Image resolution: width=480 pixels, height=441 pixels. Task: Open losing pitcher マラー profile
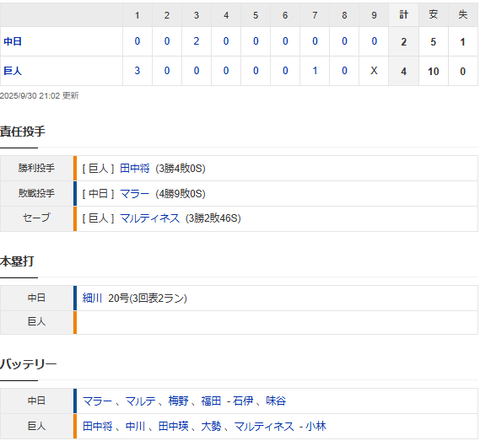135,193
